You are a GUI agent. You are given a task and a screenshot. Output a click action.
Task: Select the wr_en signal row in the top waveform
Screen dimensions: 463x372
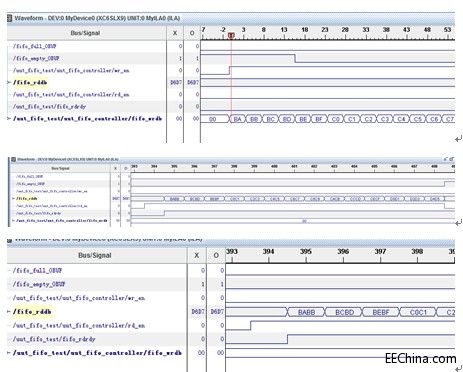(x=71, y=70)
